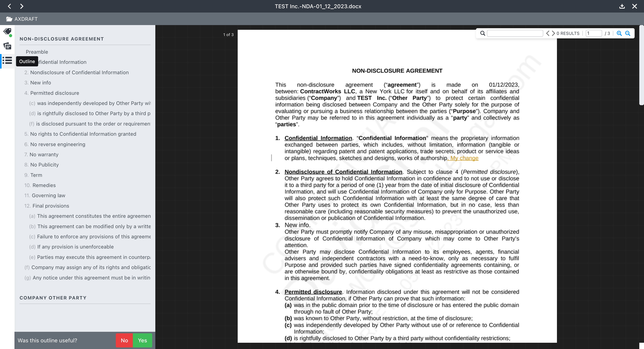Screen dimensions: 644x349
Task: Open the AXDRAFT folder breadcrumb
Action: coord(22,19)
